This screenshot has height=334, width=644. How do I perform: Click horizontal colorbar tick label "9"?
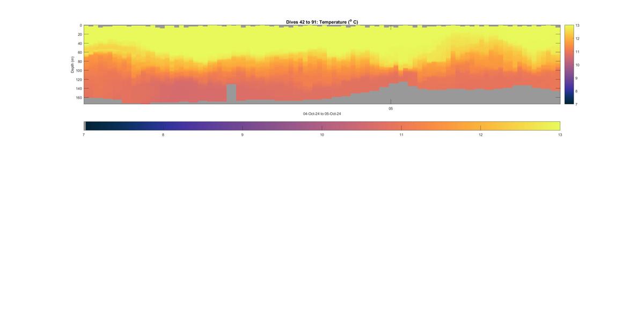[243, 135]
